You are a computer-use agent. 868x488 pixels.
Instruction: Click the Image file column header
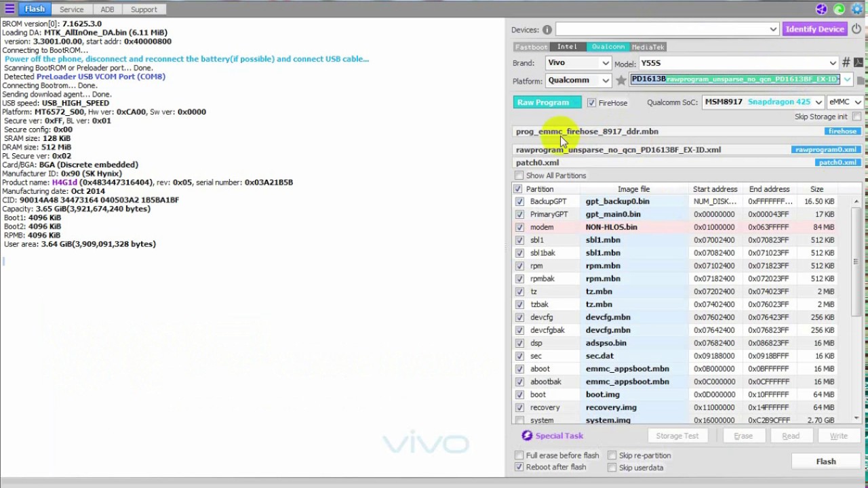(x=633, y=189)
